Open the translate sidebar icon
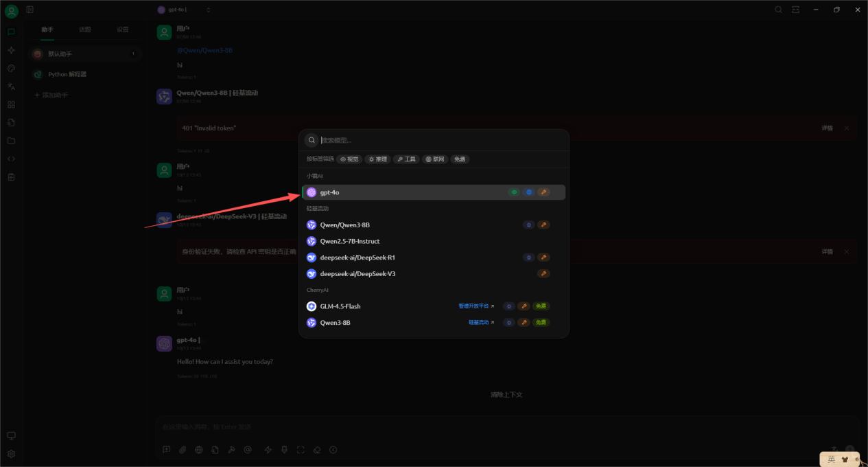The image size is (868, 467). click(11, 87)
